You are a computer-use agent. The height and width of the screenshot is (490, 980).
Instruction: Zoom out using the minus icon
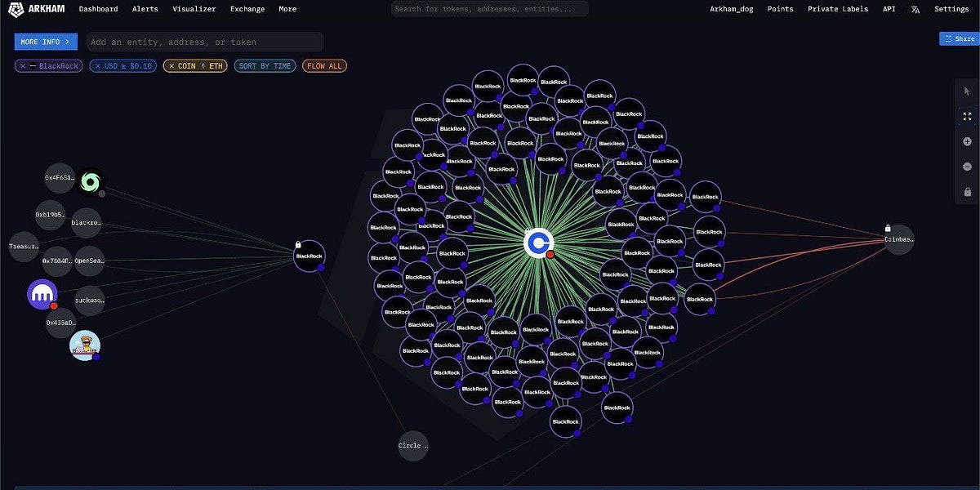coord(968,166)
